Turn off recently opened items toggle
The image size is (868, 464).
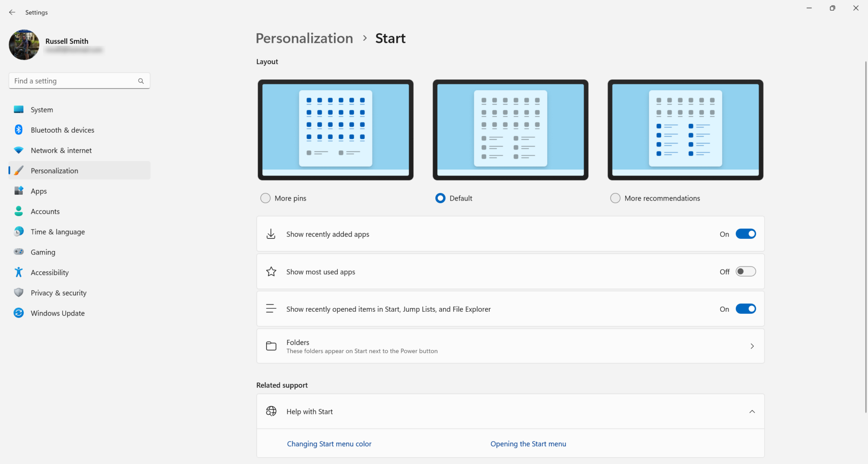click(746, 309)
